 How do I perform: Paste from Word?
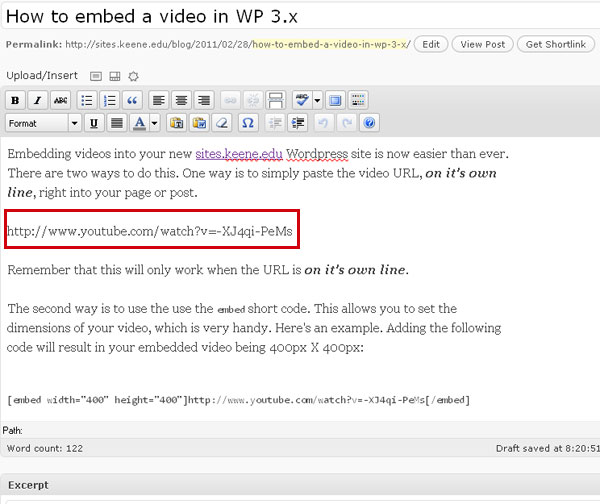tap(199, 123)
